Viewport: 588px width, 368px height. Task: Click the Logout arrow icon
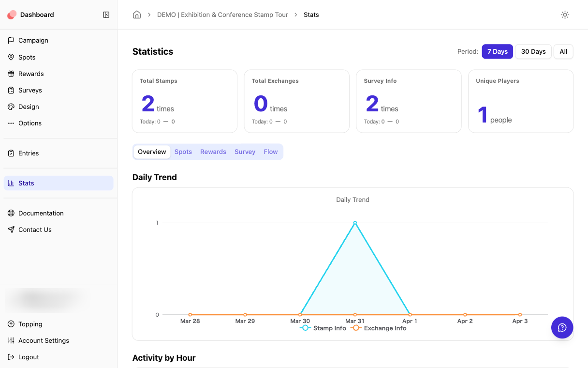point(11,357)
